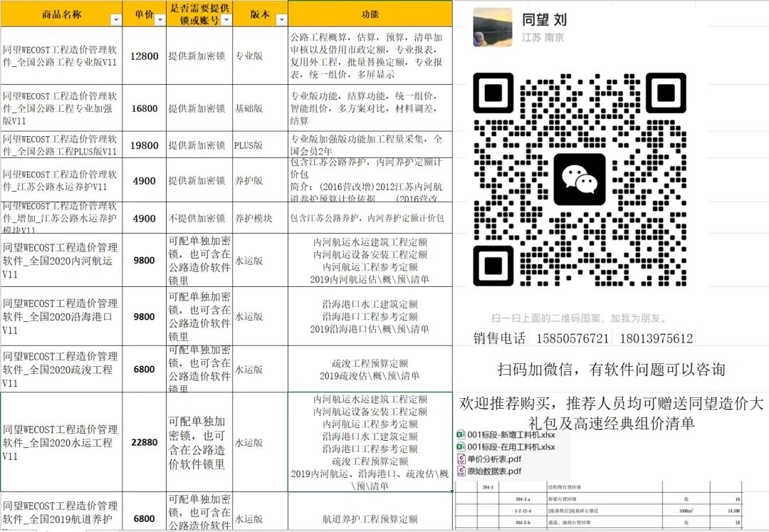
Task: Click the PDF icon for 原始数据表.pdf
Action: 461,471
